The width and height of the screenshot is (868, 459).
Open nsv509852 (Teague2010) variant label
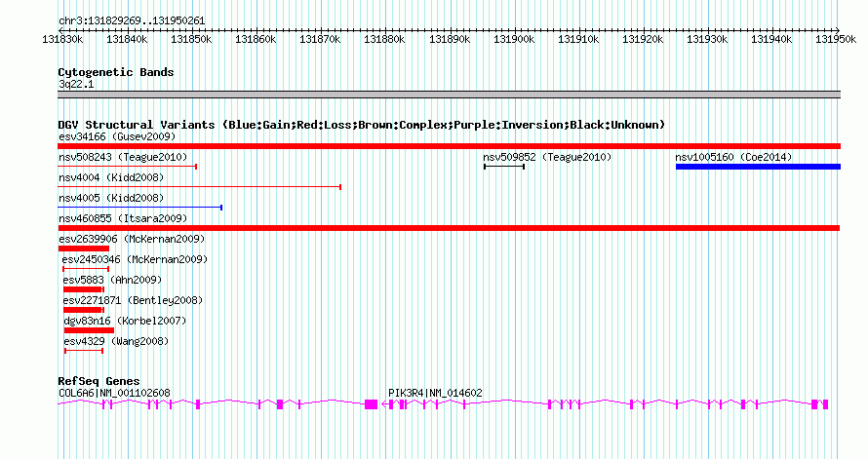tap(547, 157)
